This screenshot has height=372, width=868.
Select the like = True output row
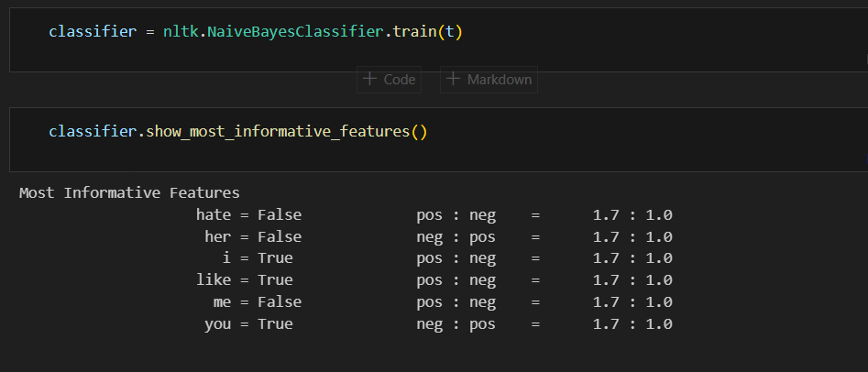click(434, 280)
